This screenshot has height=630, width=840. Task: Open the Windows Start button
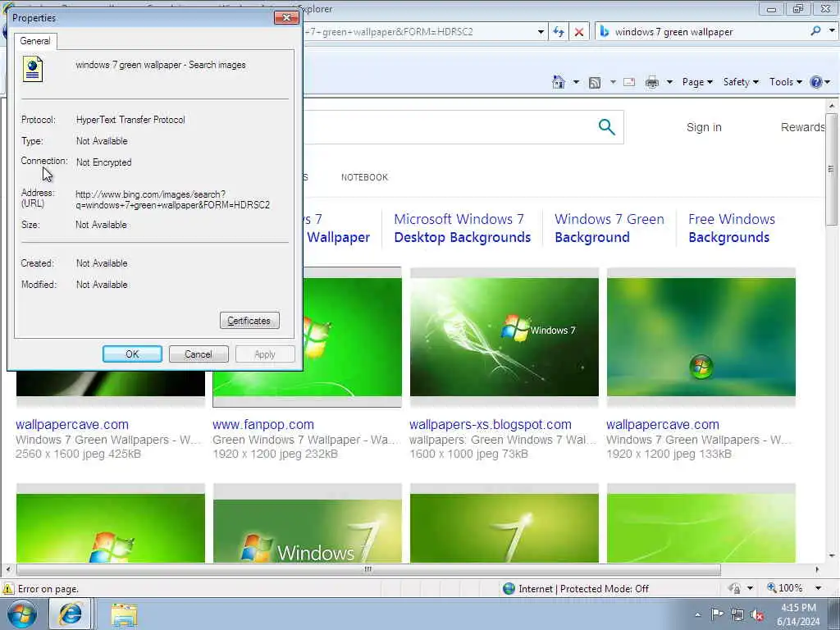point(22,614)
